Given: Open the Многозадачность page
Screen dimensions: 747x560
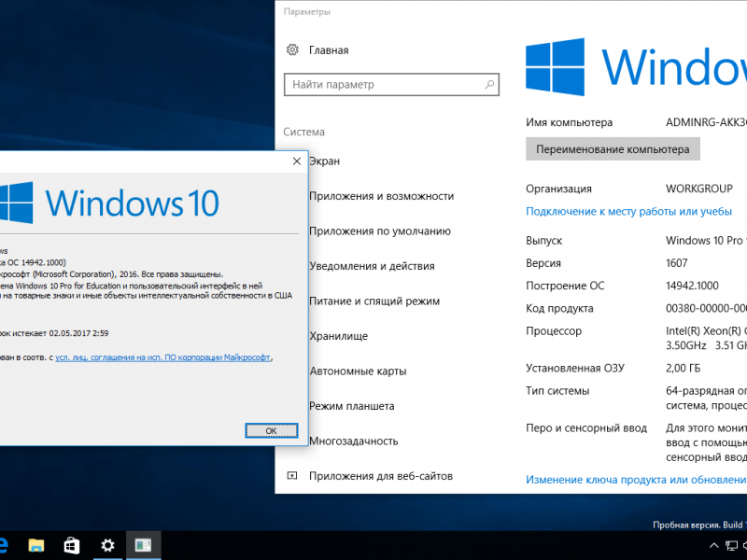Looking at the screenshot, I should click(x=354, y=441).
